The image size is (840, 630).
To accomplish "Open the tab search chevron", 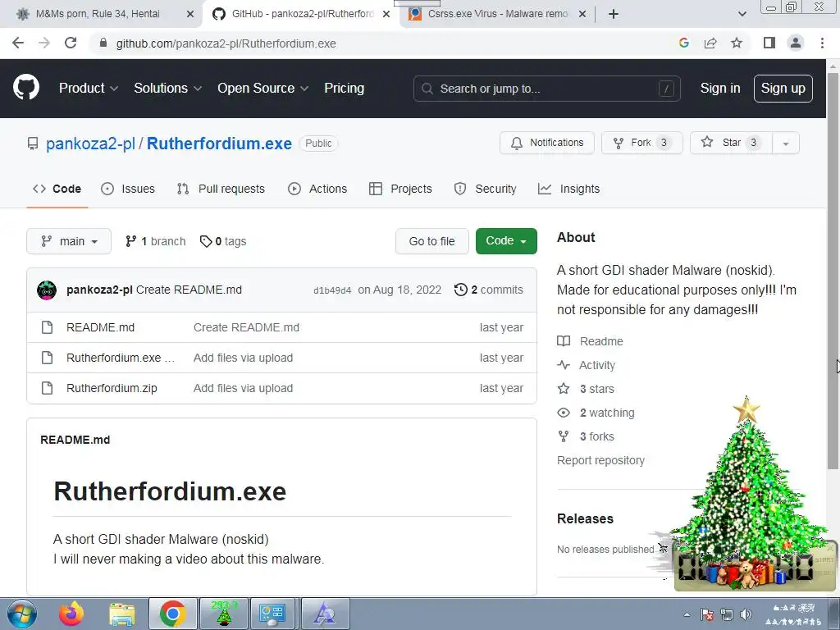I will click(x=742, y=14).
